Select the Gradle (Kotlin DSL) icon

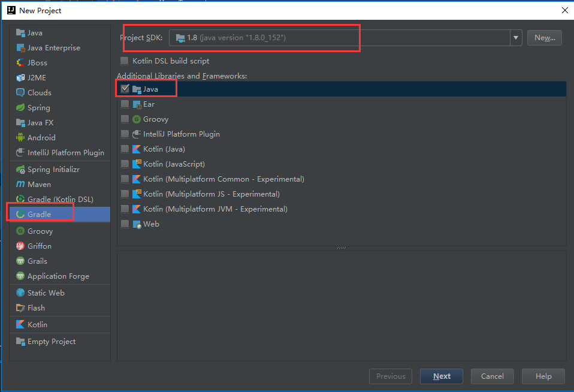tap(20, 199)
